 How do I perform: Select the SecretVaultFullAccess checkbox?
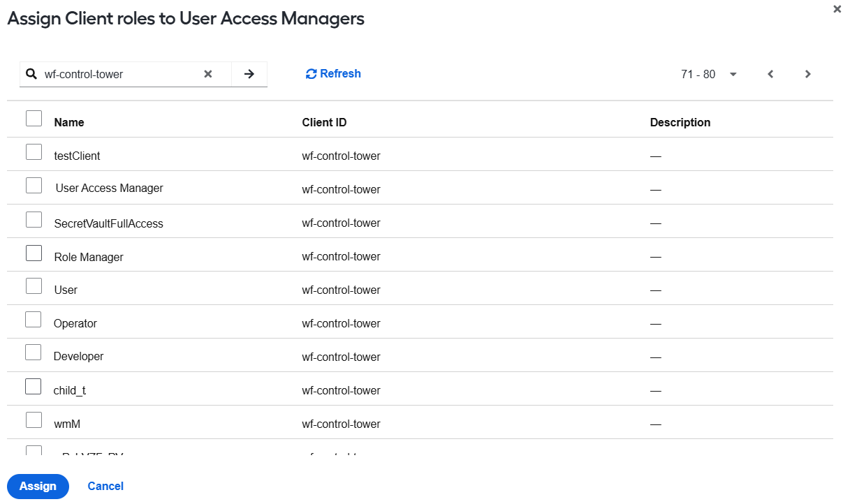(x=34, y=219)
